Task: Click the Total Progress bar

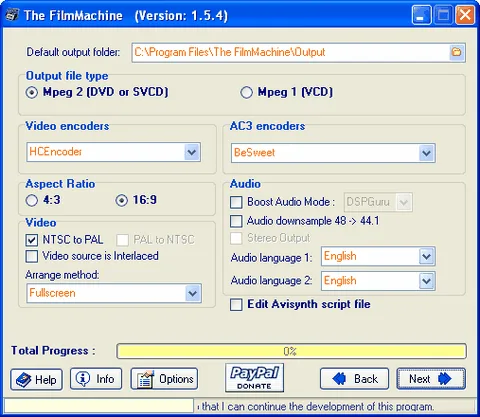Action: 291,351
